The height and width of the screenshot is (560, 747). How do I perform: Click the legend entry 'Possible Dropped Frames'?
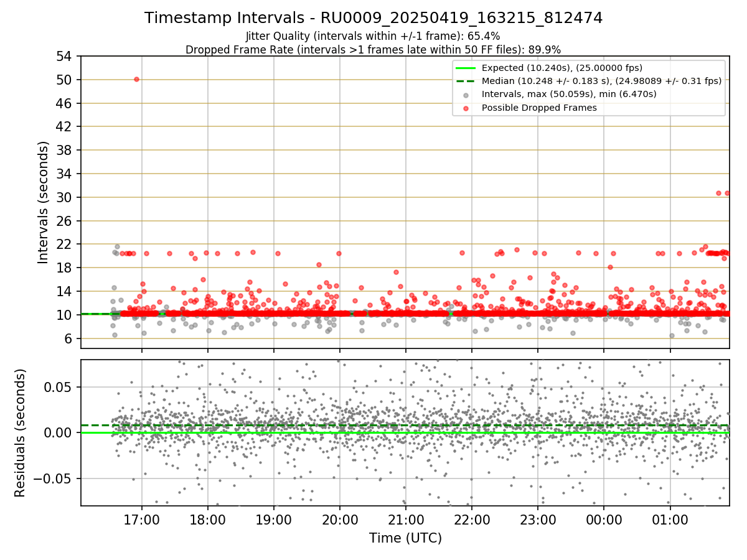click(x=539, y=108)
